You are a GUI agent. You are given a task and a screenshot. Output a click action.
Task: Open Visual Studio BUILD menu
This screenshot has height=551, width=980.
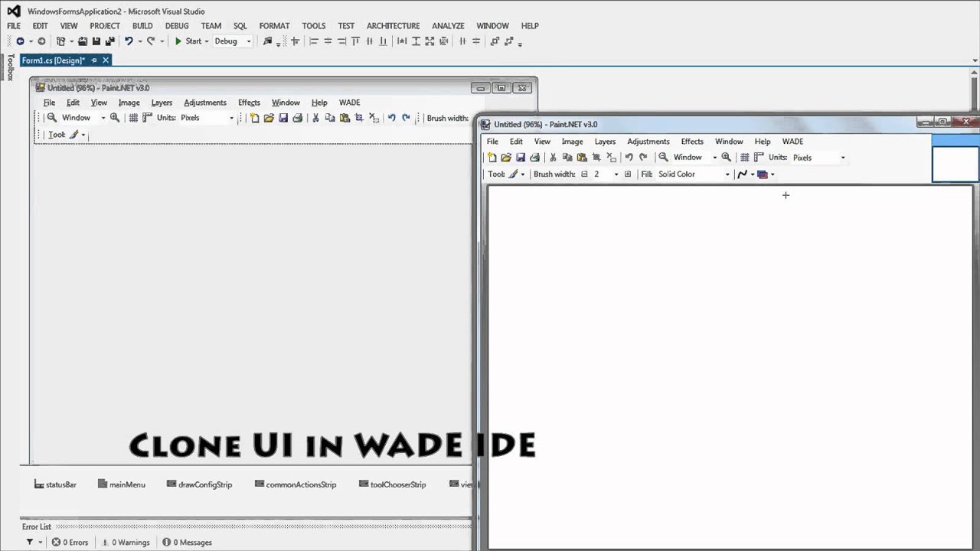tap(142, 26)
